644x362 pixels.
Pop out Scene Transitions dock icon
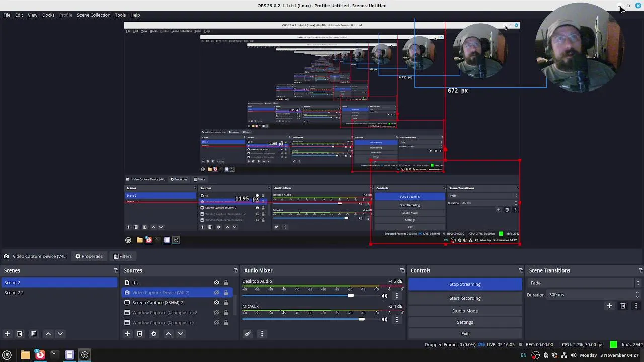(640, 270)
